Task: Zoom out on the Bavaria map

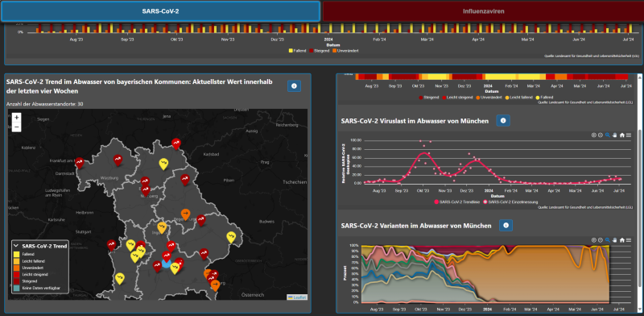Action: point(16,127)
